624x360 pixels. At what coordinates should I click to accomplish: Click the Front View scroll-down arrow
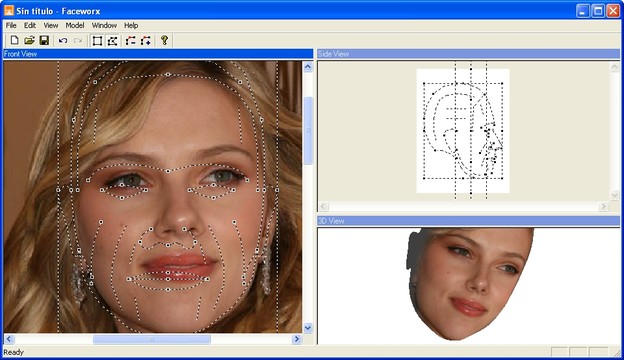point(308,328)
